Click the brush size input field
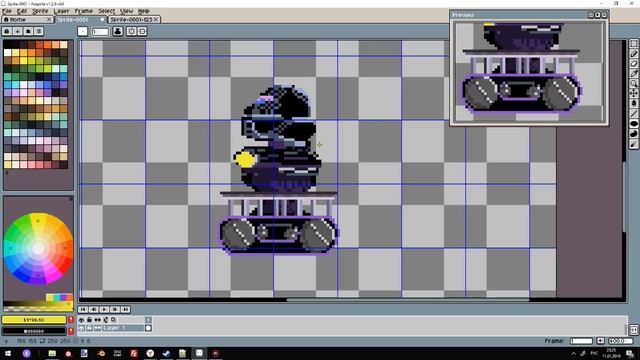 pos(100,31)
